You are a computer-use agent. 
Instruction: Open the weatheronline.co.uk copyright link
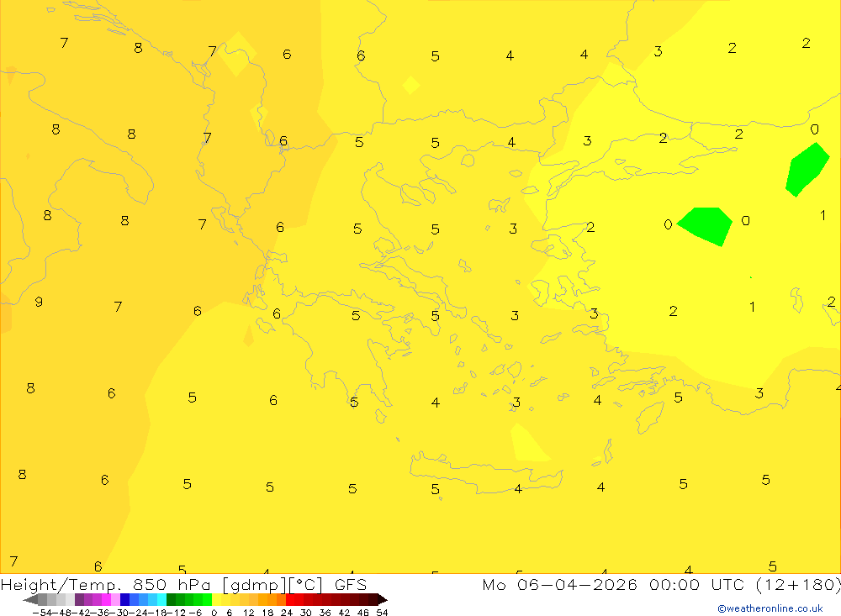[770, 608]
